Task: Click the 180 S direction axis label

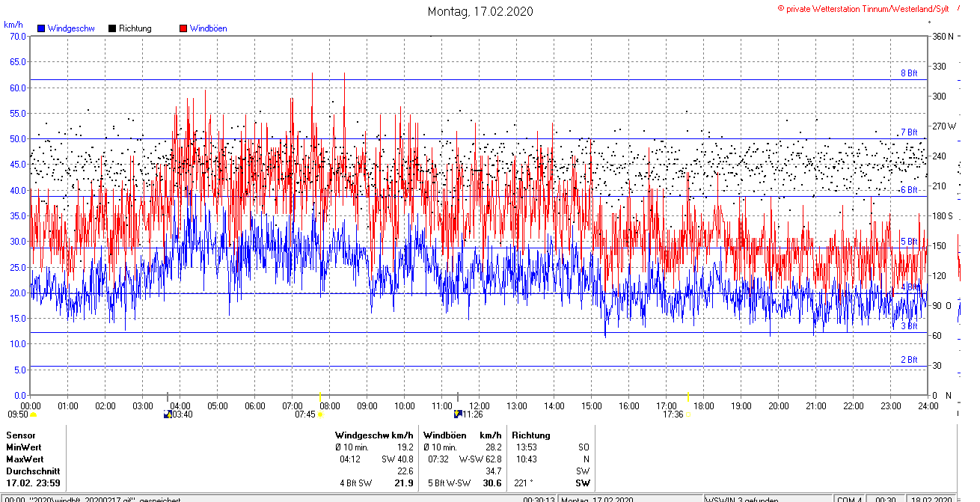Action: pos(943,215)
